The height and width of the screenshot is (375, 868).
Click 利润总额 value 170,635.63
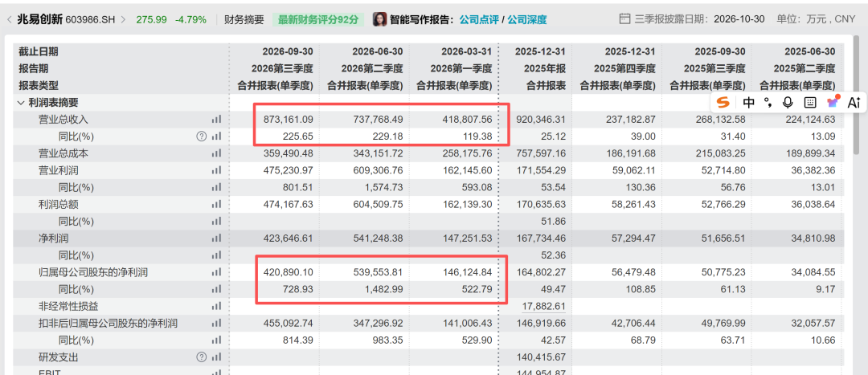540,204
